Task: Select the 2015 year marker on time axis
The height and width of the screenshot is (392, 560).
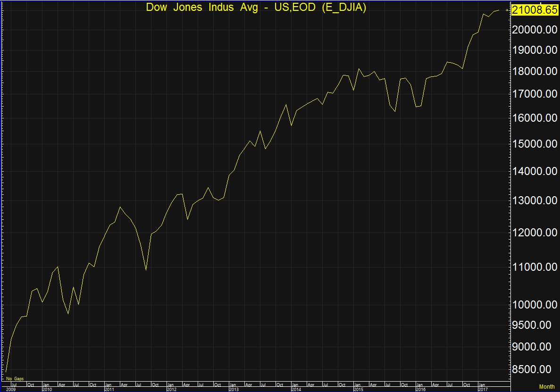Action: tap(359, 390)
